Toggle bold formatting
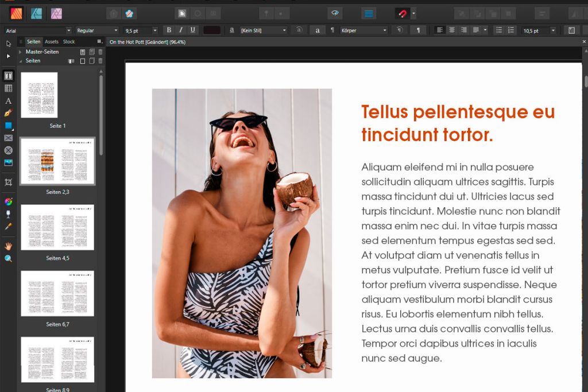This screenshot has height=392, width=588. pos(168,30)
